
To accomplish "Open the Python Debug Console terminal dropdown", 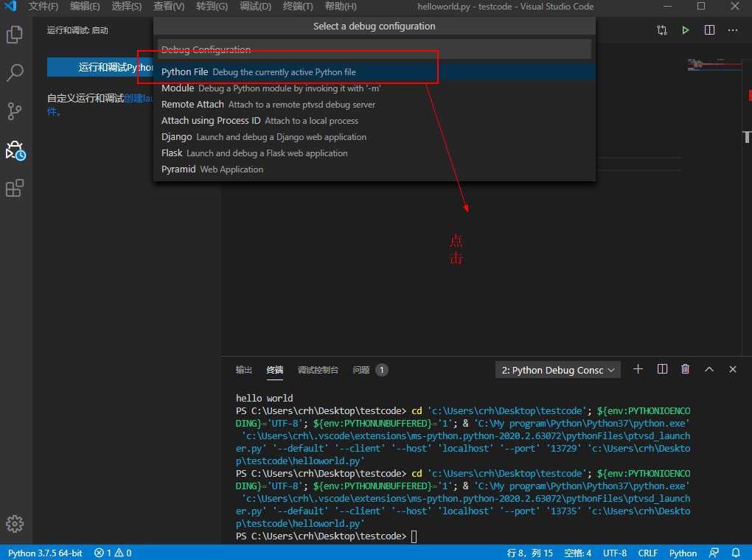I will pyautogui.click(x=558, y=370).
